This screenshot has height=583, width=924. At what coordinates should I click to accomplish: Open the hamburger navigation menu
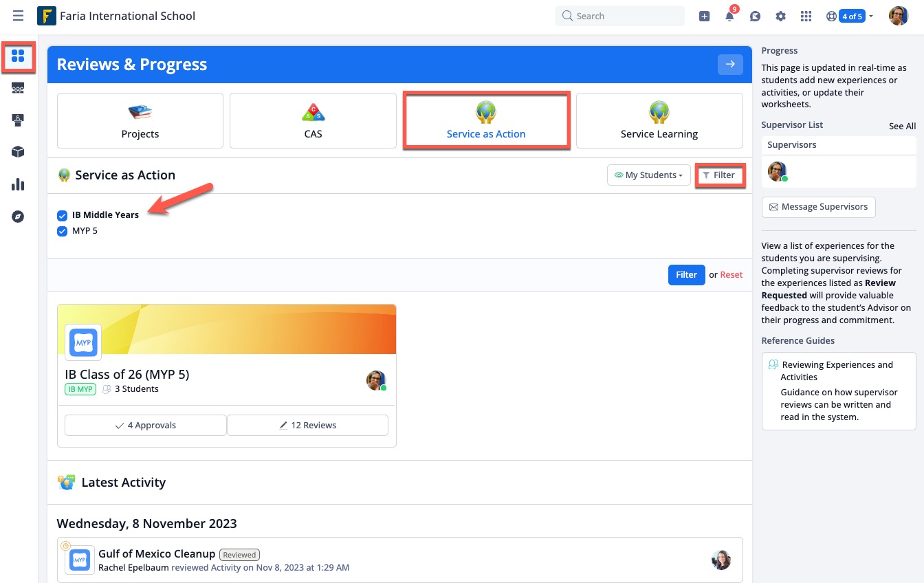(x=19, y=16)
